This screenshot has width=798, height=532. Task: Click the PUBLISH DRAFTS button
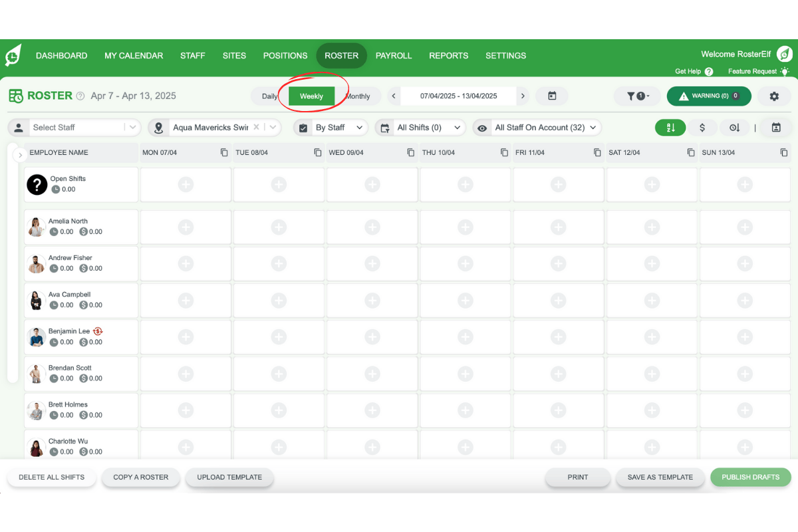(x=750, y=477)
